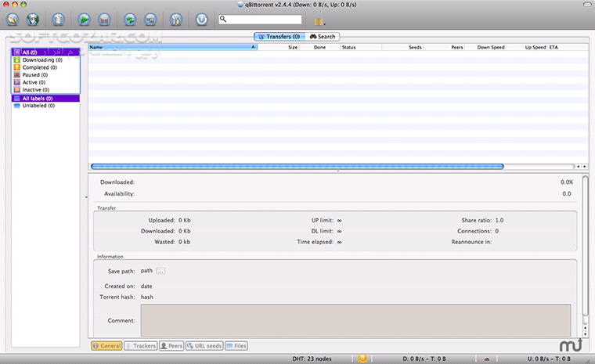Screen dimensions: 595x364
Task: Click the Availability 0.0 value
Action: pyautogui.click(x=567, y=193)
